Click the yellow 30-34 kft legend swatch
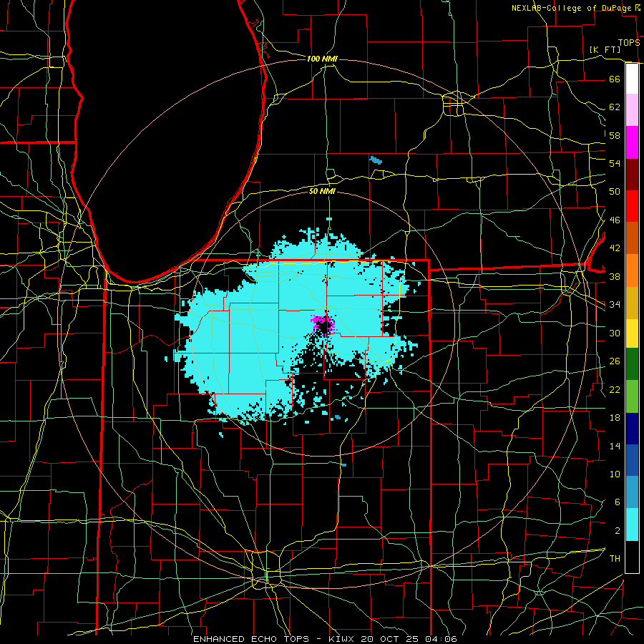The image size is (644, 644). (x=632, y=333)
